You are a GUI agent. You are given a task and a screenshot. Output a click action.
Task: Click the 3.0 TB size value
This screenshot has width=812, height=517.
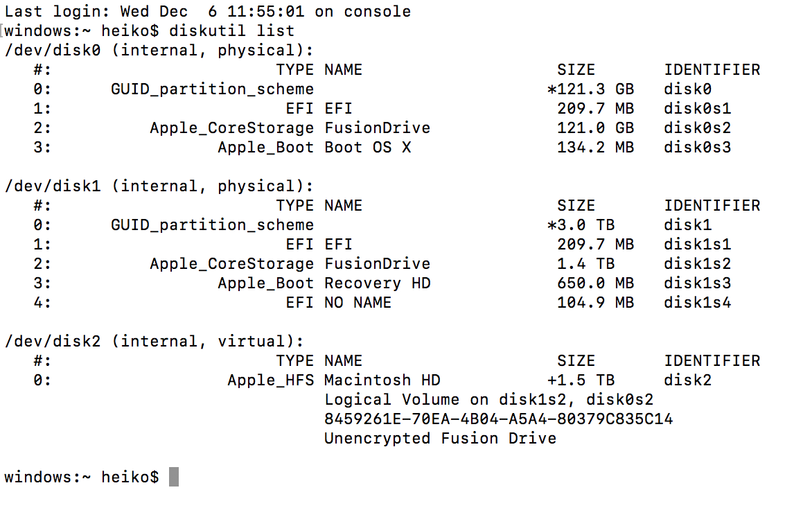tap(585, 225)
